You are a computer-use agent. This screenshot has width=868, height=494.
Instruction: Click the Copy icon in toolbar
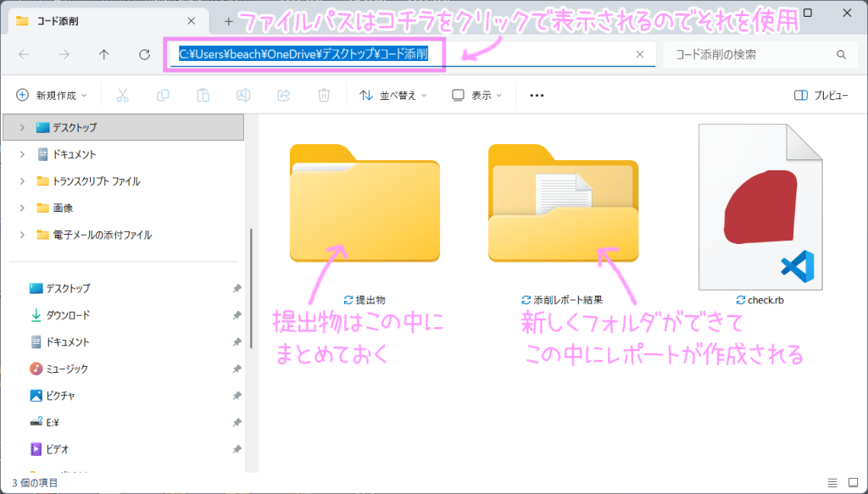tap(163, 96)
